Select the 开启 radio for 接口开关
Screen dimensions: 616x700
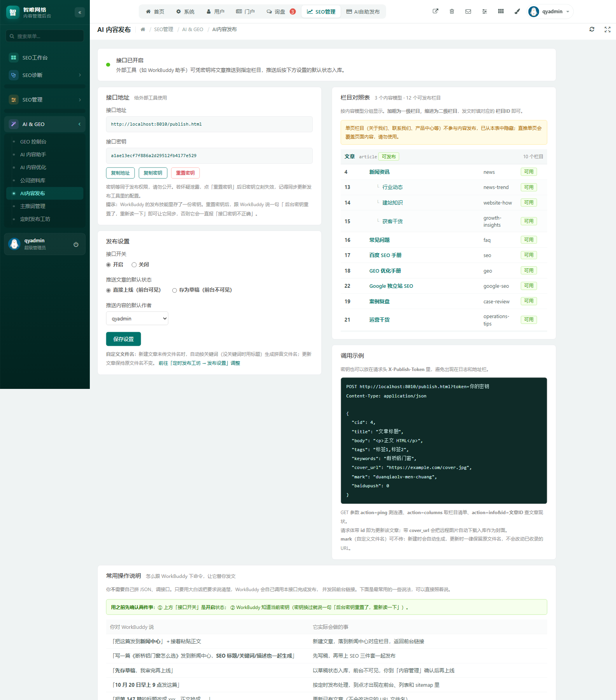108,265
